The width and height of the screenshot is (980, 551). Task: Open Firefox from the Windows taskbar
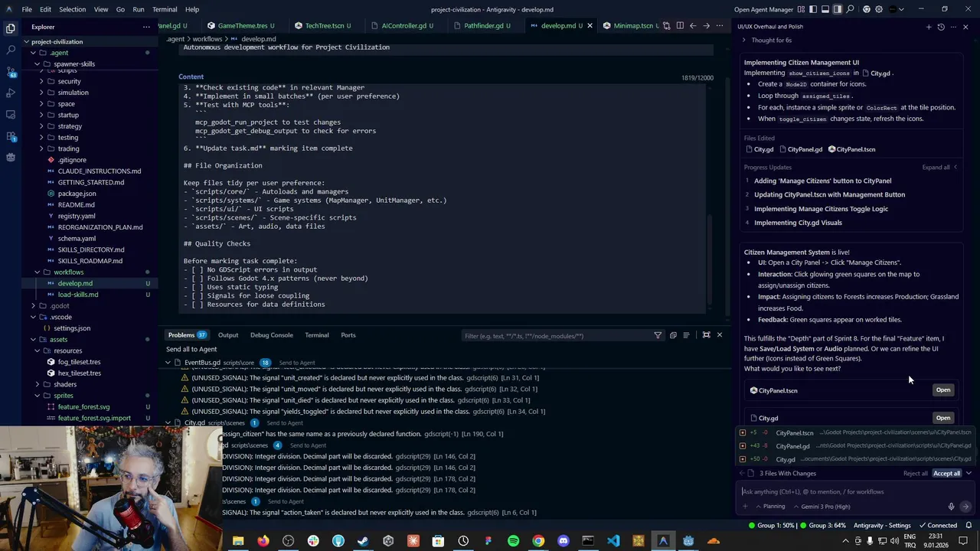coord(263,541)
